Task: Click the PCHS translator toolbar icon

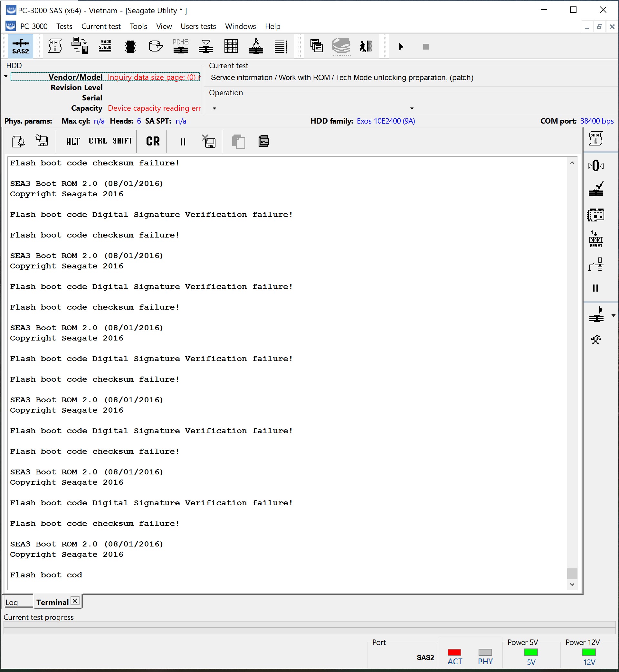Action: pyautogui.click(x=181, y=46)
